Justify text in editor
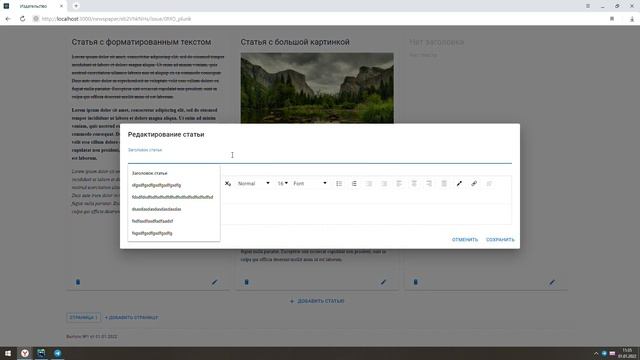The image size is (640, 360). point(444,184)
